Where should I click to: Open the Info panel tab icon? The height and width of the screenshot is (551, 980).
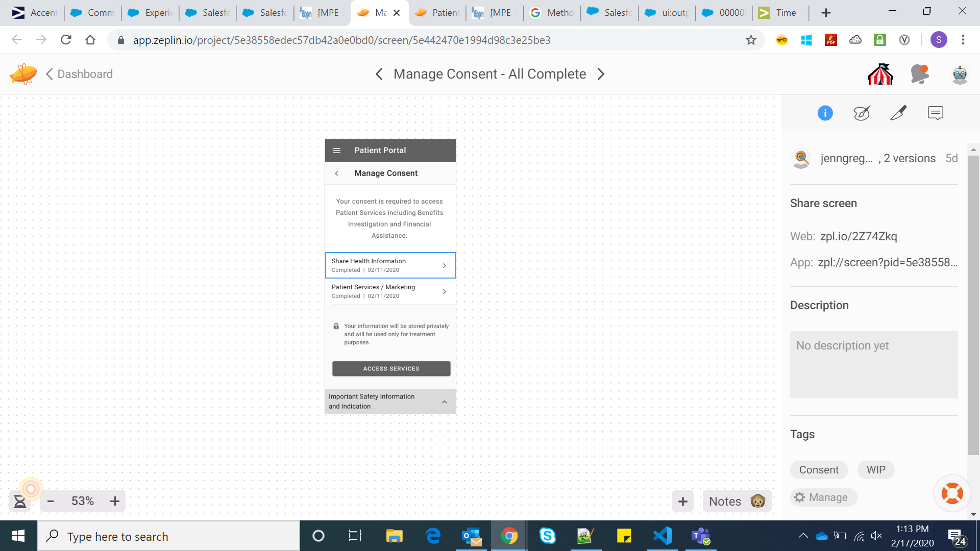click(825, 113)
